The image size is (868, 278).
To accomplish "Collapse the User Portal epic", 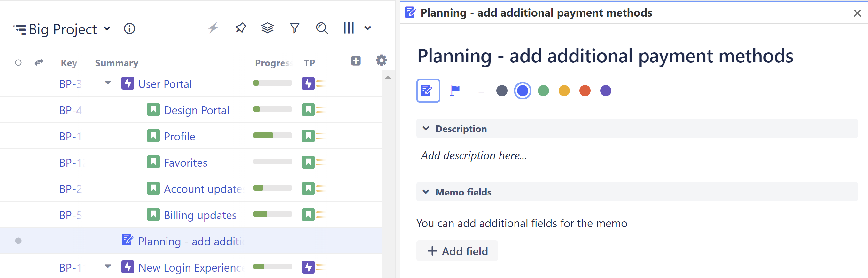I will coord(108,83).
